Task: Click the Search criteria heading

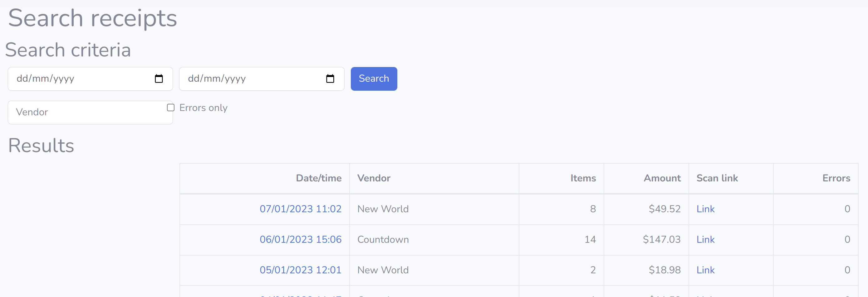Action: tap(68, 50)
